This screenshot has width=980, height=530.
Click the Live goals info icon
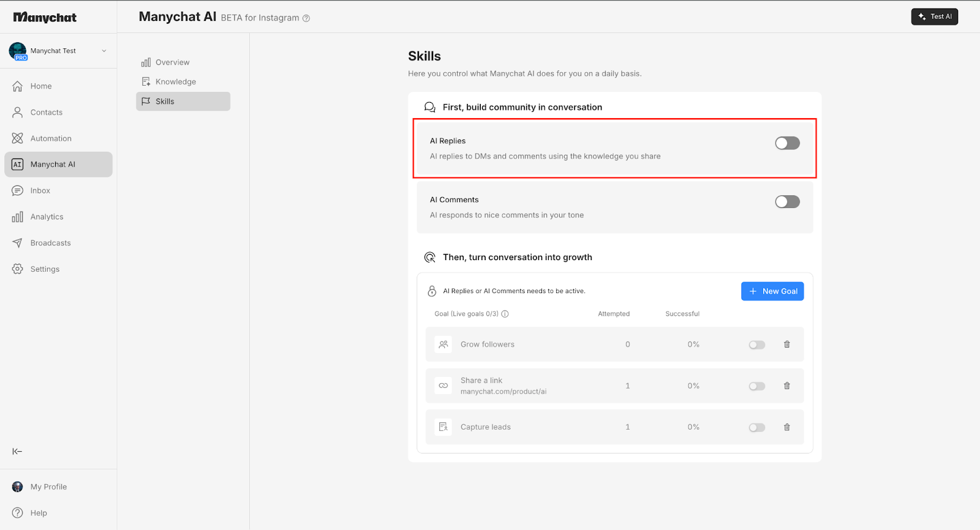pos(505,314)
